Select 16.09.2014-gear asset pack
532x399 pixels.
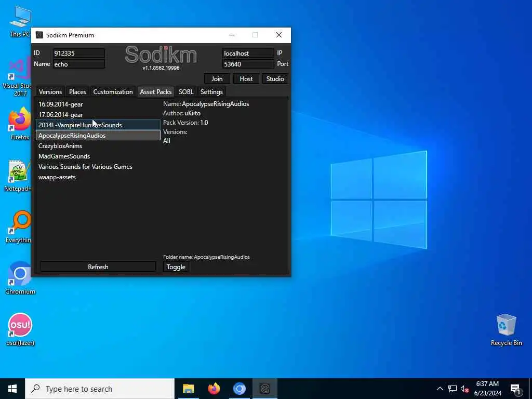coord(98,104)
